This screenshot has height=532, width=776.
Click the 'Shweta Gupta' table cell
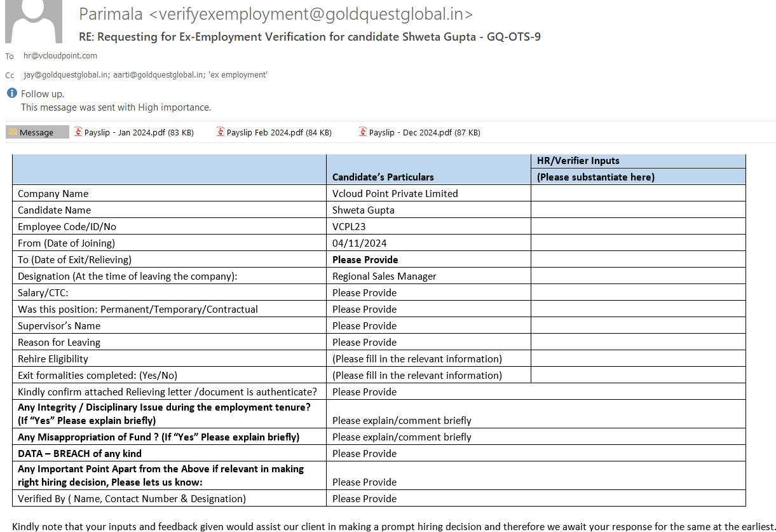428,210
